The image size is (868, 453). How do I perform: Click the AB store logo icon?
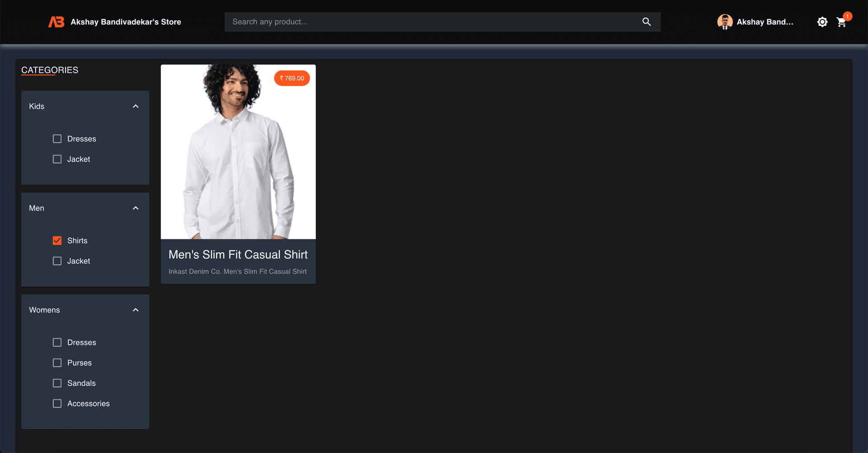[x=57, y=22]
